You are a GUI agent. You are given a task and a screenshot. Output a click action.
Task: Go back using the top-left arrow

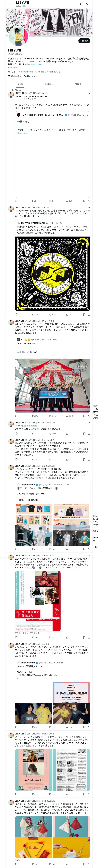(x=9, y=4)
